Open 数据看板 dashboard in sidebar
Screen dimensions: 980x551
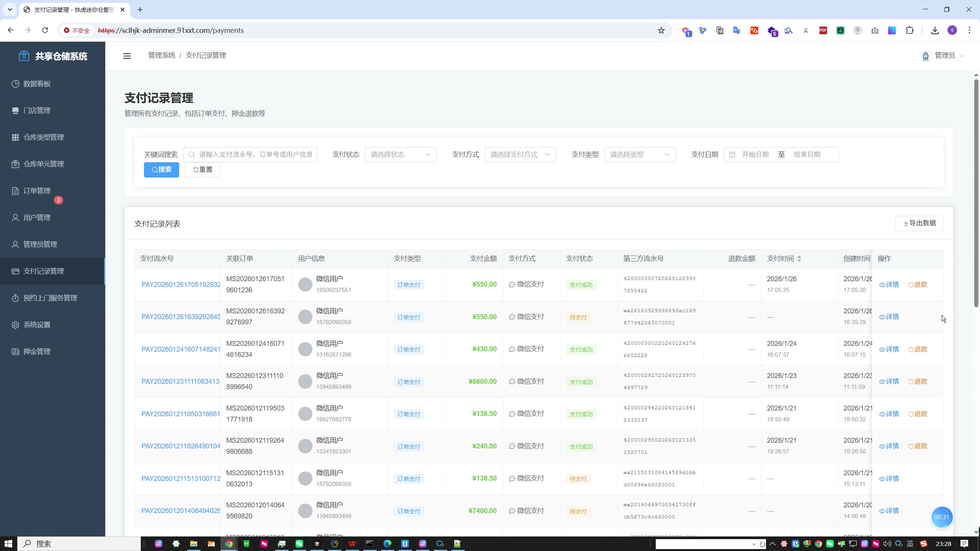(37, 84)
